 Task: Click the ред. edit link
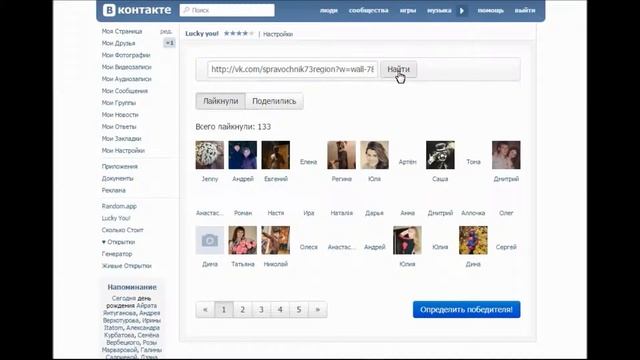(x=166, y=31)
